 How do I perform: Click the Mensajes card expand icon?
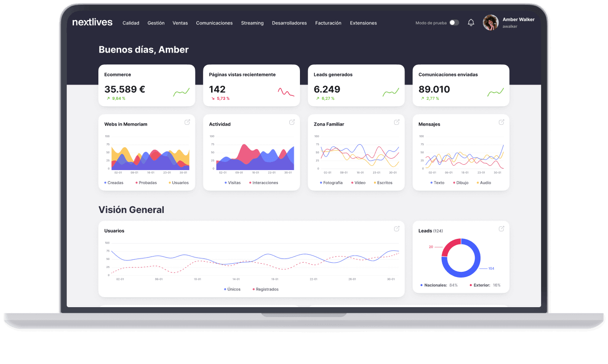pyautogui.click(x=501, y=122)
